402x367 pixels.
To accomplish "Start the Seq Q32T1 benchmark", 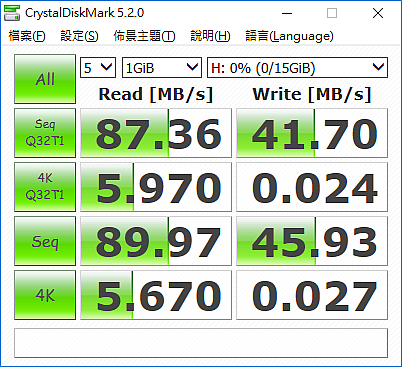I will click(45, 133).
